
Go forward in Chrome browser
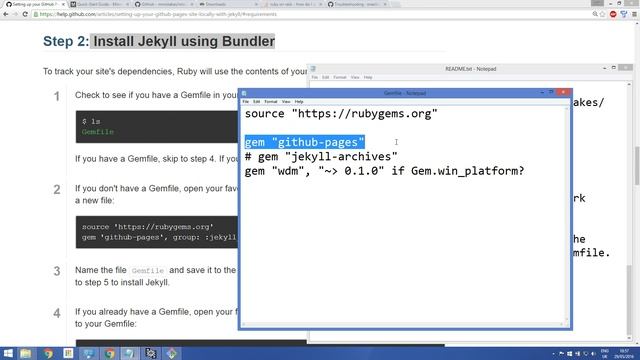click(16, 14)
